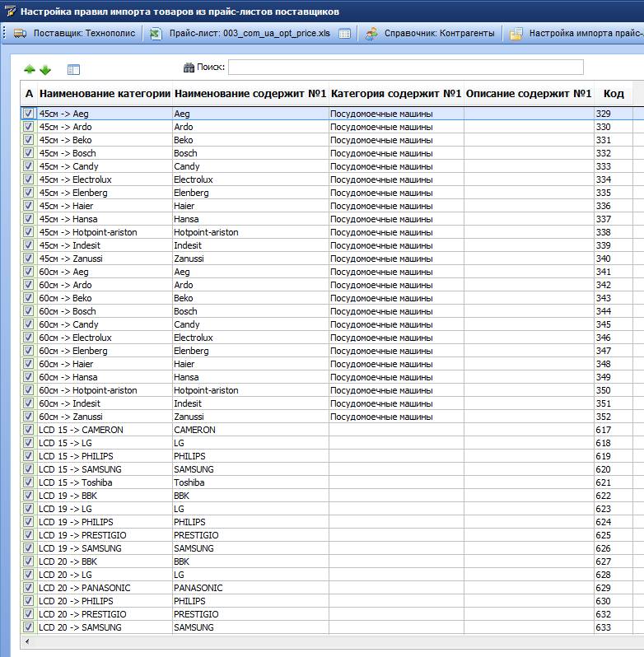644x657 pixels.
Task: Click code cell 329
Action: [x=614, y=114]
